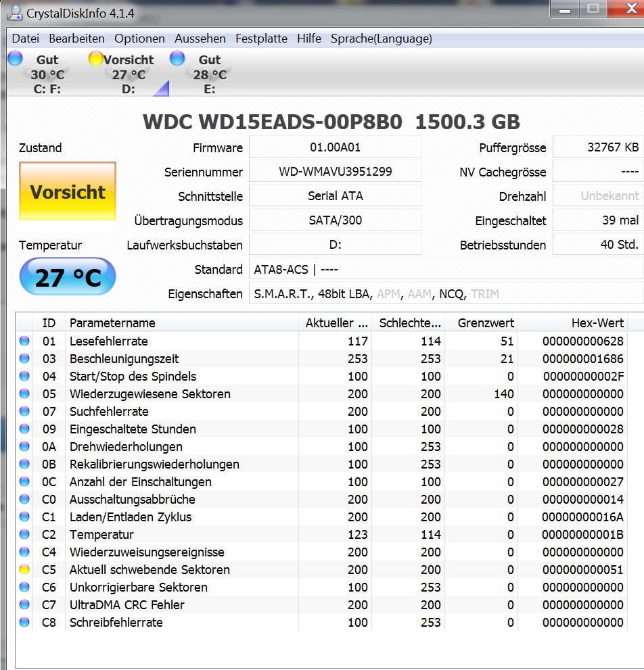Open the Festplatte menu
Screen dimensions: 644x670
261,39
